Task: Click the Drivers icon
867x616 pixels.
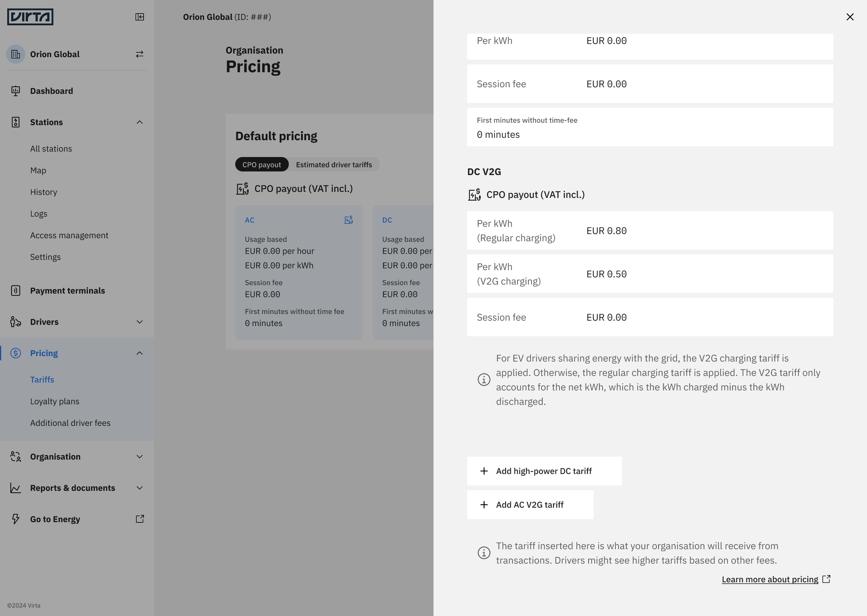Action: (16, 322)
